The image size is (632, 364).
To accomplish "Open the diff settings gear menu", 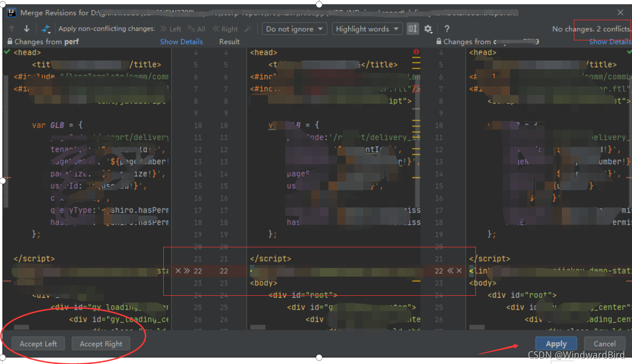I will 428,29.
